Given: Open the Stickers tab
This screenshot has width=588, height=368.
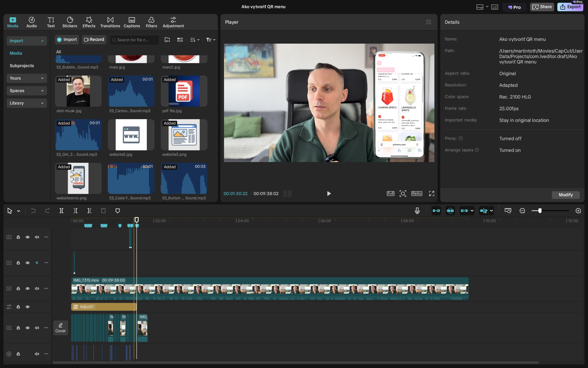Looking at the screenshot, I should coord(70,22).
